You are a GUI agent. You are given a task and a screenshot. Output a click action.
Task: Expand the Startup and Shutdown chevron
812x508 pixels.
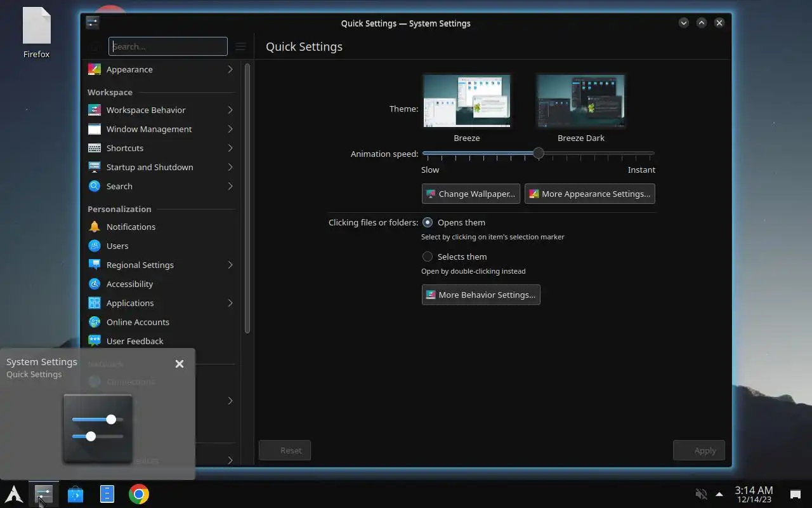click(x=230, y=167)
